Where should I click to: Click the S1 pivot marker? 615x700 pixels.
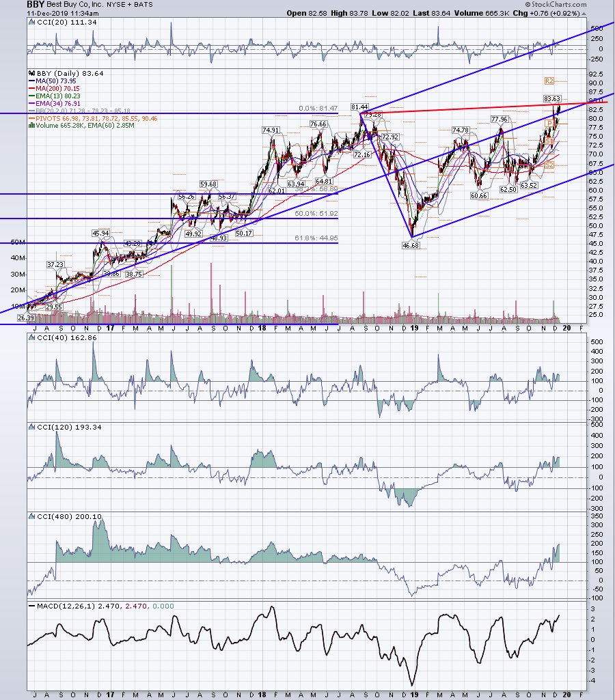549,141
